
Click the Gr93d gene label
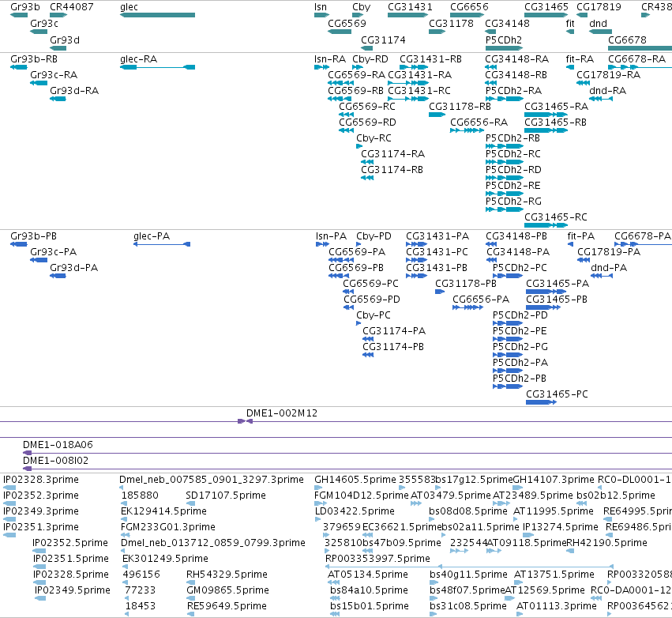(65, 40)
